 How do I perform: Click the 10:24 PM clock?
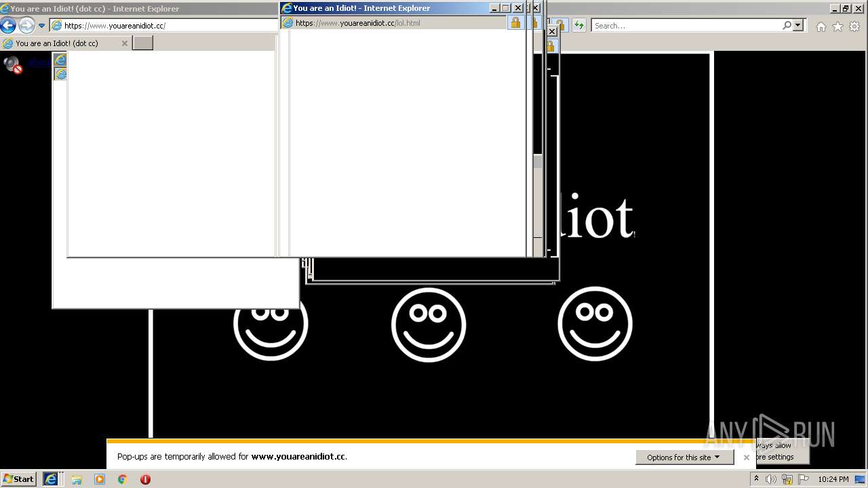[x=833, y=479]
